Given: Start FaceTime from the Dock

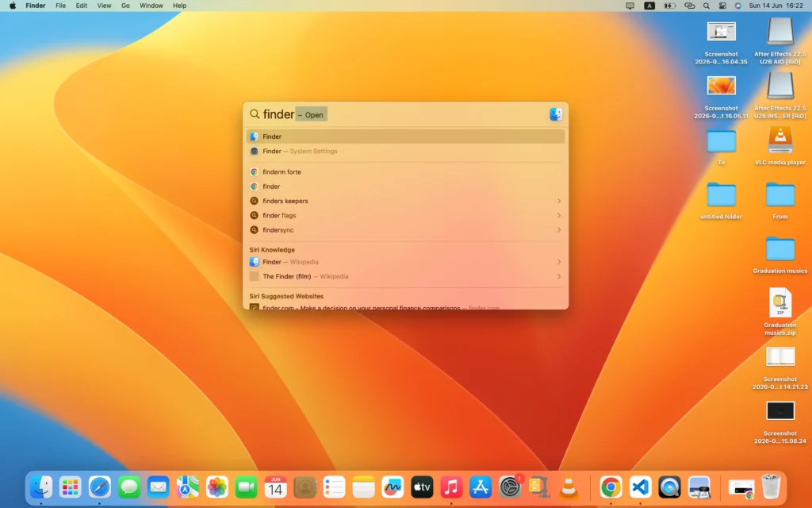Looking at the screenshot, I should [x=246, y=487].
